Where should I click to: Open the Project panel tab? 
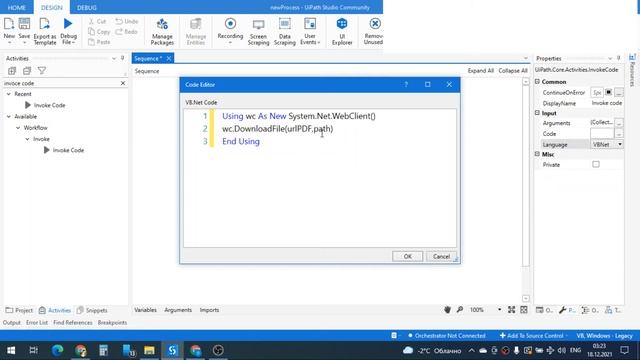(x=19, y=310)
